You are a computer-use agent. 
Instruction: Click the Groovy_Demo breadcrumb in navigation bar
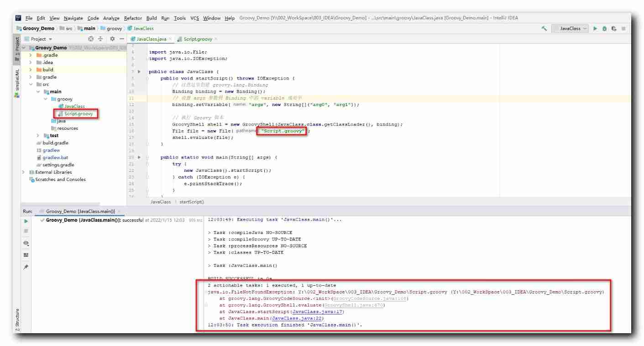(36, 28)
